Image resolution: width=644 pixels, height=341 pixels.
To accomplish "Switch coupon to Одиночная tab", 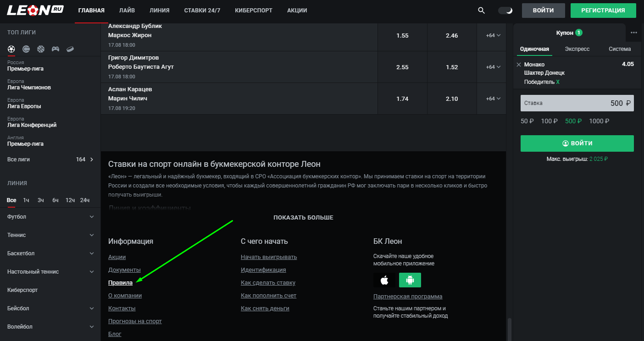I will pyautogui.click(x=534, y=49).
